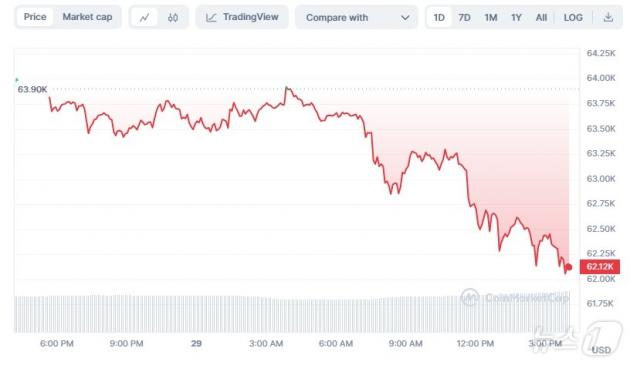Show the All time range
Image resolution: width=630 pixels, height=365 pixels.
[541, 18]
